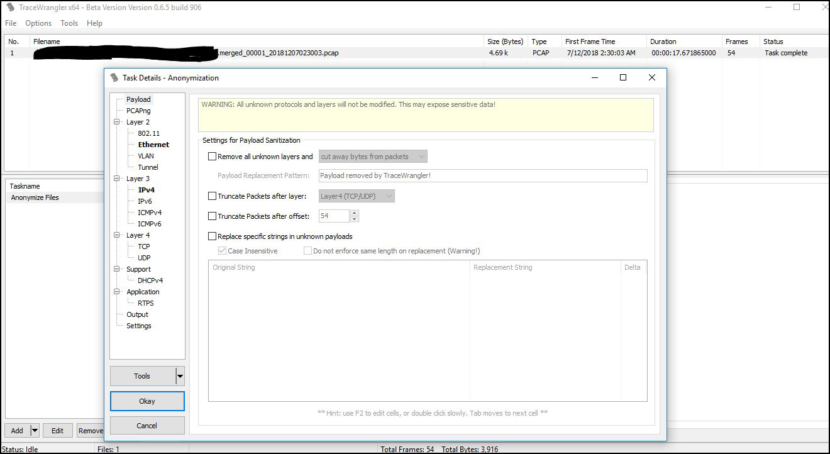Collapse the Layer 2 tree node
Screen dimensions: 830x454
pos(117,122)
